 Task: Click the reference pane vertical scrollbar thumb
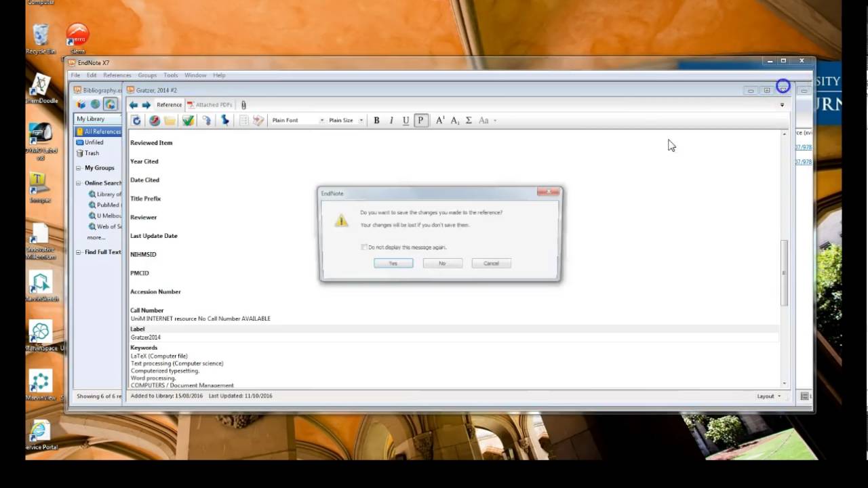(785, 273)
